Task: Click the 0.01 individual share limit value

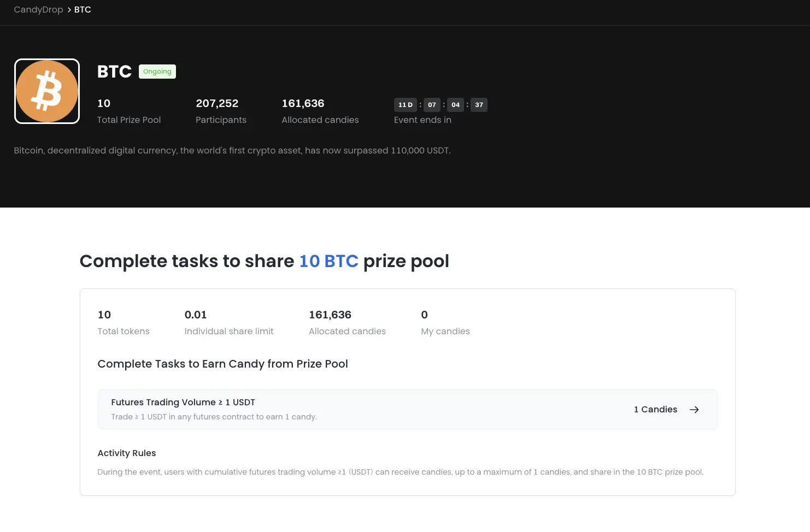Action: point(196,315)
